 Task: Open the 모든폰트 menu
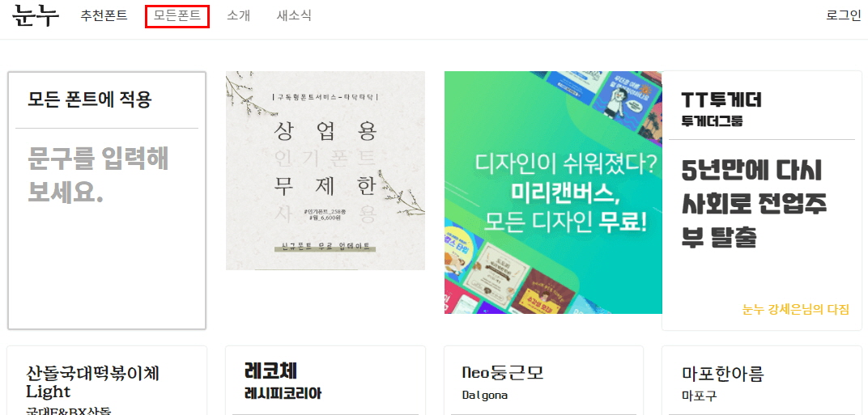177,15
